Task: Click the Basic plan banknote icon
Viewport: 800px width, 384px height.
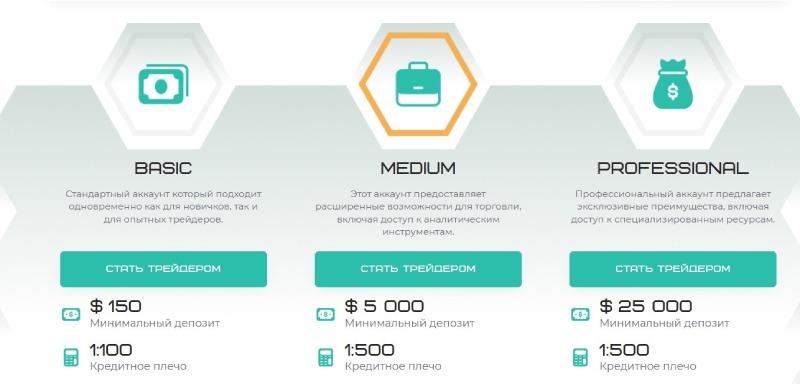Action: coord(163,84)
